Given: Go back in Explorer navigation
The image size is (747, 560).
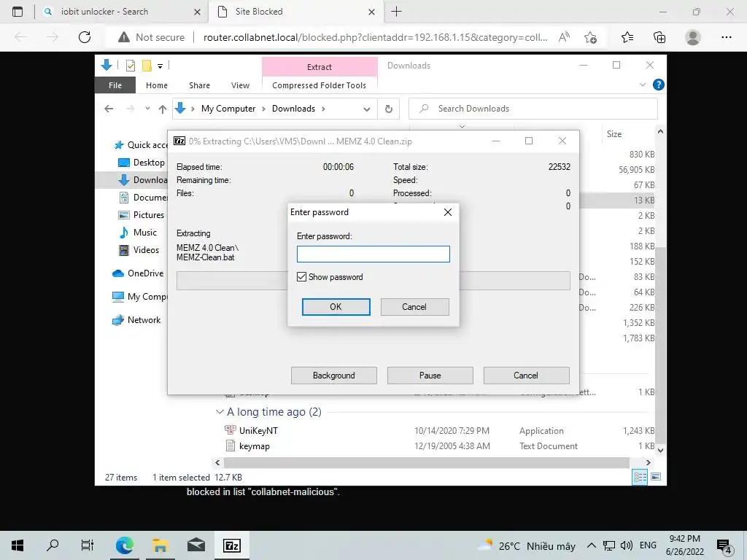Looking at the screenshot, I should tap(109, 109).
